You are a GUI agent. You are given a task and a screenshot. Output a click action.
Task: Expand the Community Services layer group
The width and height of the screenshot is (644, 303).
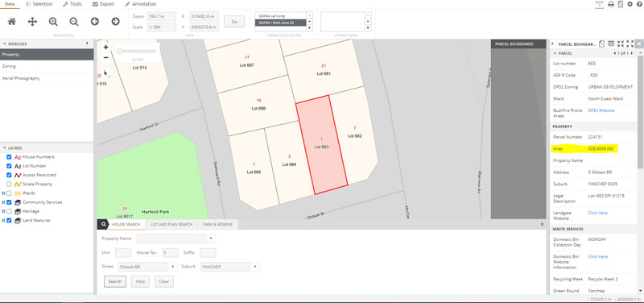click(x=3, y=202)
